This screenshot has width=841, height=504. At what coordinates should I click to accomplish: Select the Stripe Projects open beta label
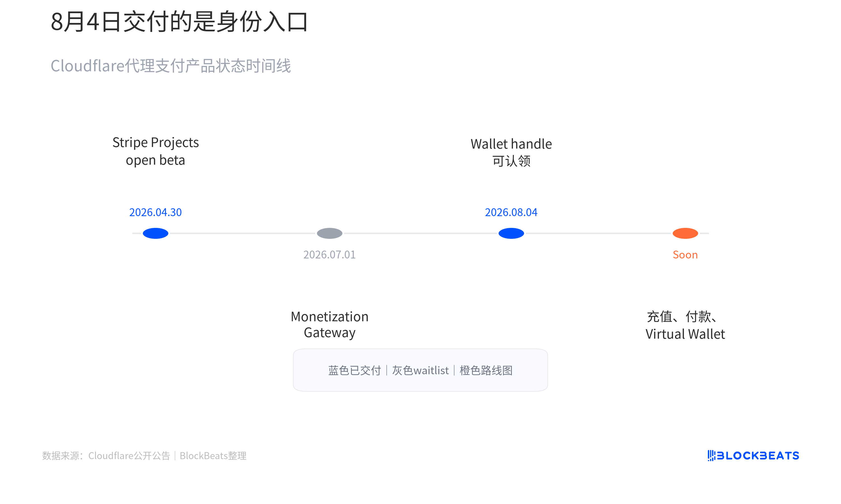click(x=155, y=151)
